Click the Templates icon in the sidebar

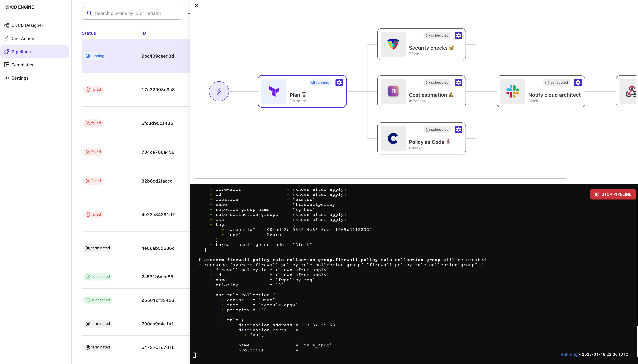point(6,65)
